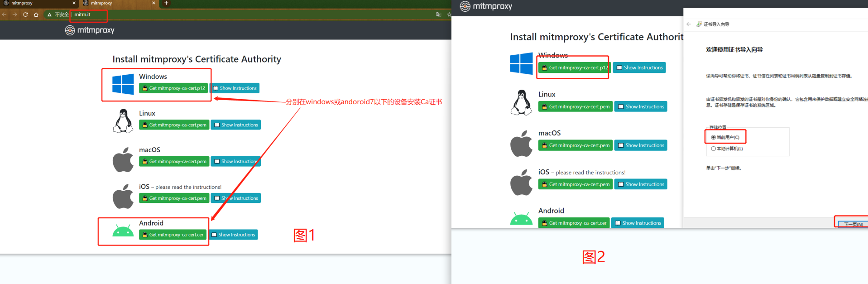Click 'iOS – please read the instructions!' left page
This screenshot has width=868, height=284.
[180, 187]
